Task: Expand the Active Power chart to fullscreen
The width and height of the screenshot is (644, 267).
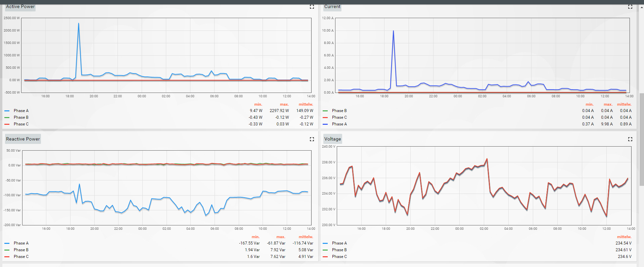Action: tap(312, 7)
